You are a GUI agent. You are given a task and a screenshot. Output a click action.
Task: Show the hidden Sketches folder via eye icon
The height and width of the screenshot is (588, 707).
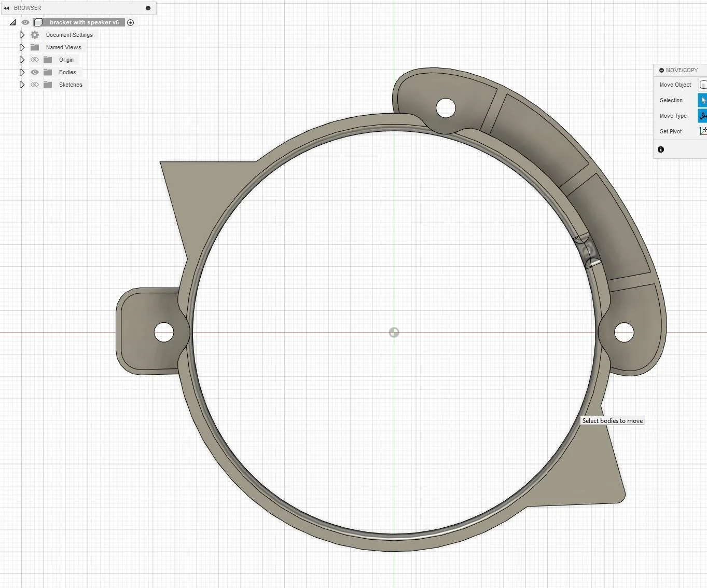pyautogui.click(x=35, y=85)
